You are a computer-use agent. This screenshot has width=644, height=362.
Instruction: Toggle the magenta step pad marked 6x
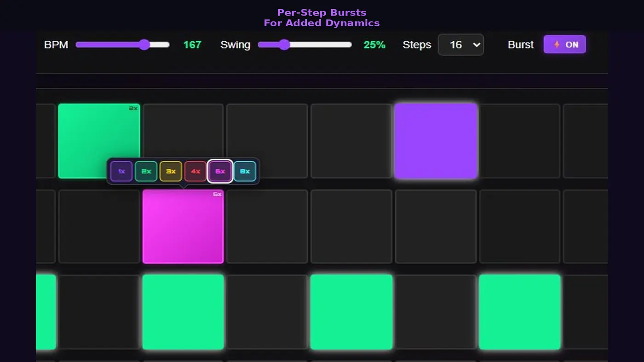click(x=183, y=226)
